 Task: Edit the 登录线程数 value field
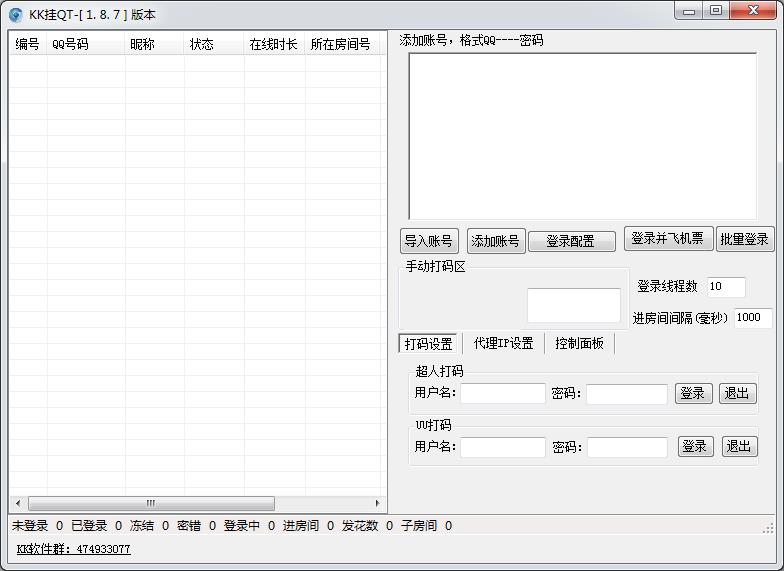tap(726, 287)
